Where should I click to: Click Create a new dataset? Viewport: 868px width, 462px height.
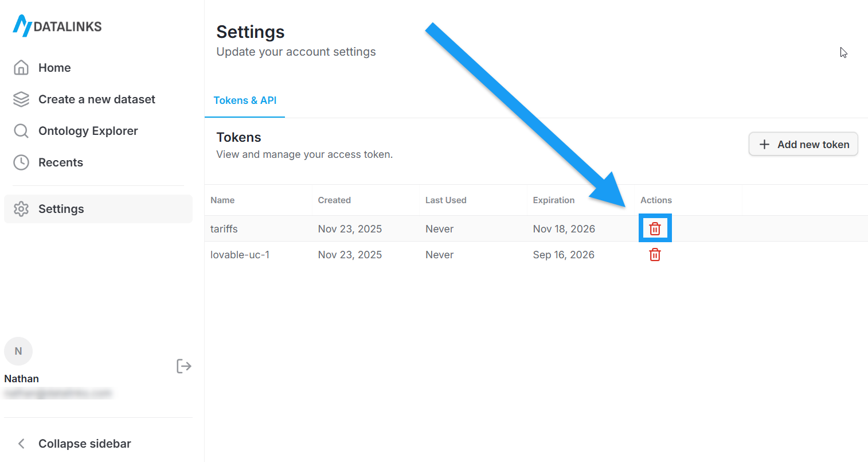tap(96, 99)
